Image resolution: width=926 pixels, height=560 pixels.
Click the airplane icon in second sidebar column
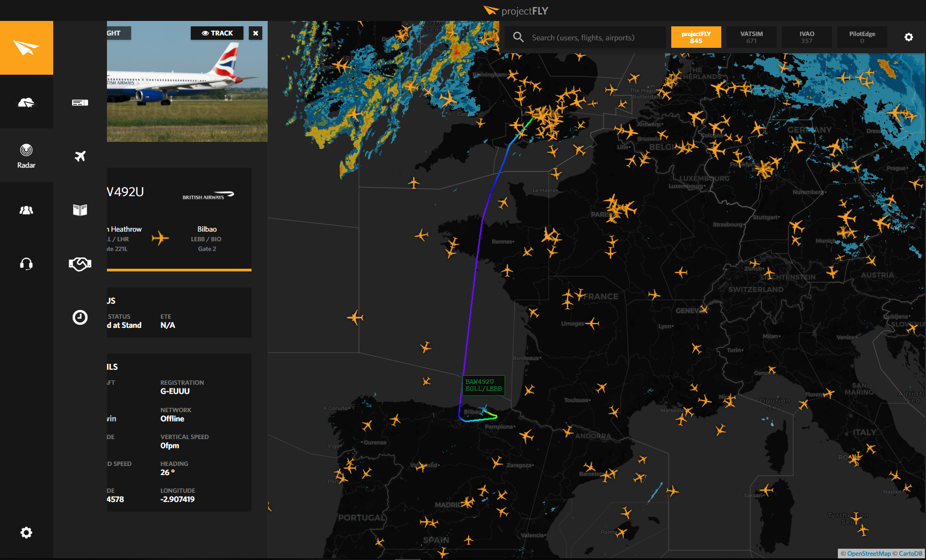tap(80, 156)
